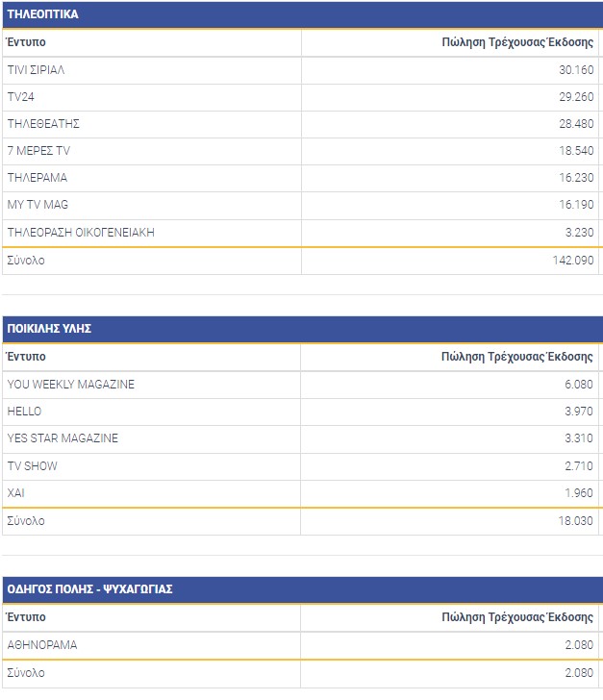Select ΤΗΛΕΘΕΑΤΗΣ in the television table
603x700 pixels.
pyautogui.click(x=42, y=124)
